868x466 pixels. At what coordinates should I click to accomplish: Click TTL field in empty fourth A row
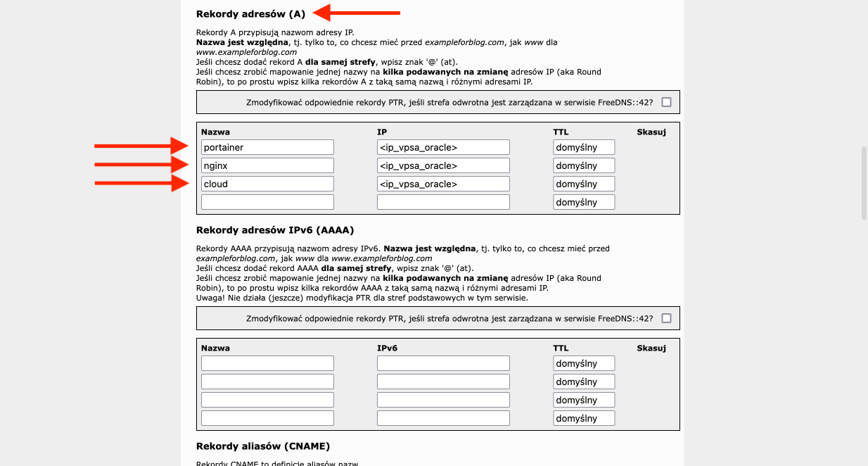(x=584, y=202)
